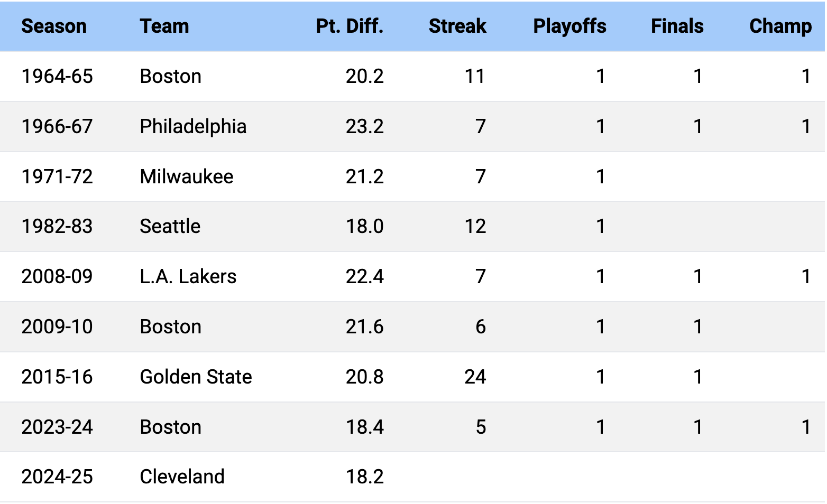Select the Streak column header

(x=457, y=26)
